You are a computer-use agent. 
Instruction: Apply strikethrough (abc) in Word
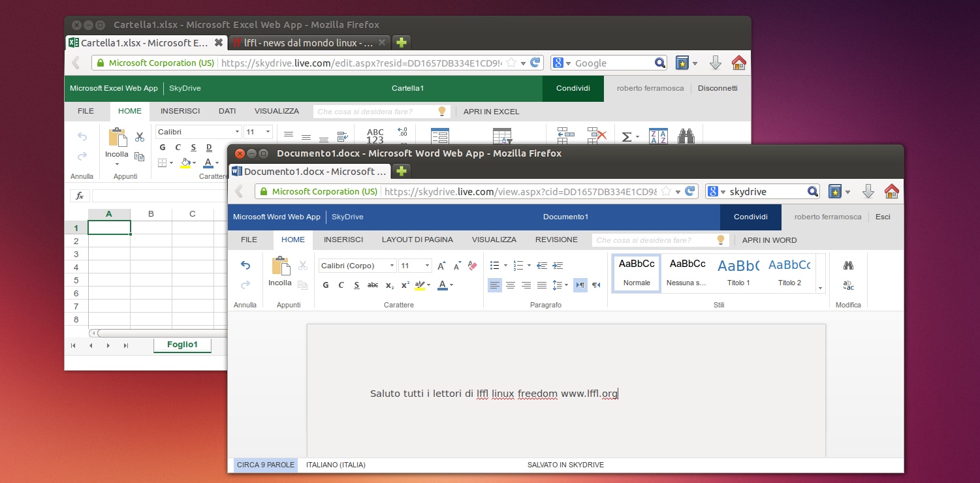[373, 285]
